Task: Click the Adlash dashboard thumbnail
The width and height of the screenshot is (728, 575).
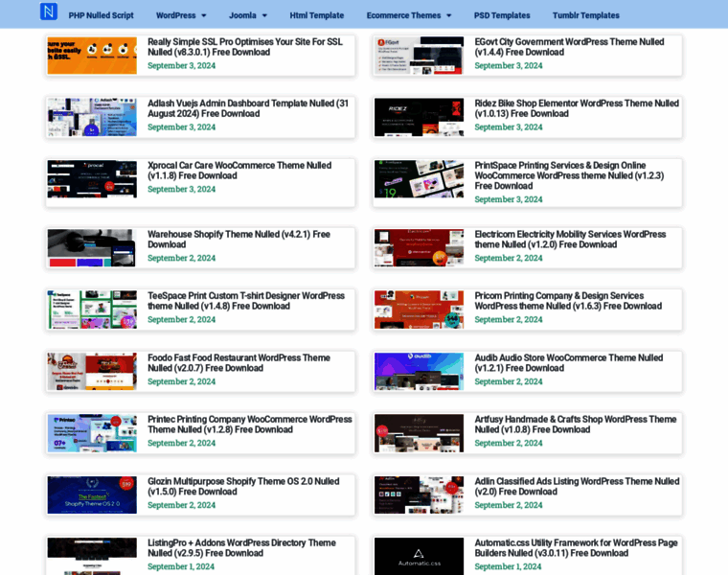Action: click(x=92, y=117)
